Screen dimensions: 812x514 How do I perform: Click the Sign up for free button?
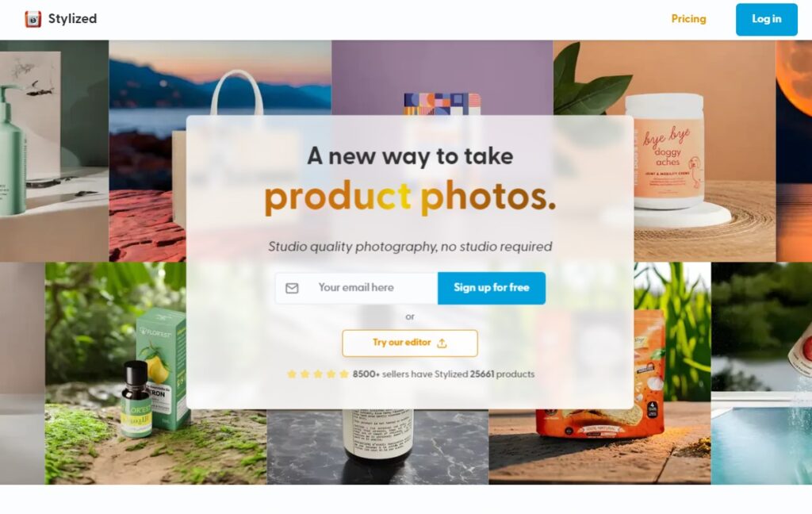click(492, 288)
